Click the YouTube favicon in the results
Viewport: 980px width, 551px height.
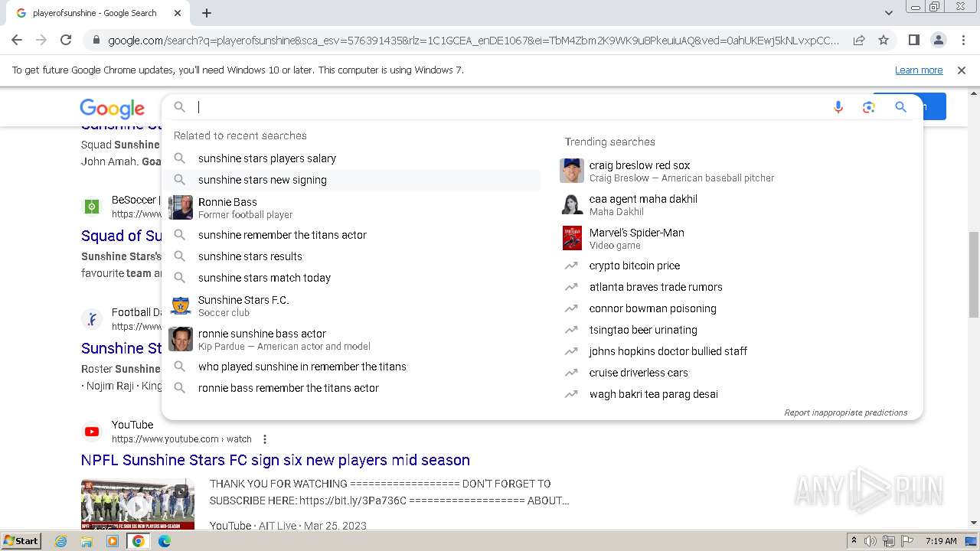point(92,432)
